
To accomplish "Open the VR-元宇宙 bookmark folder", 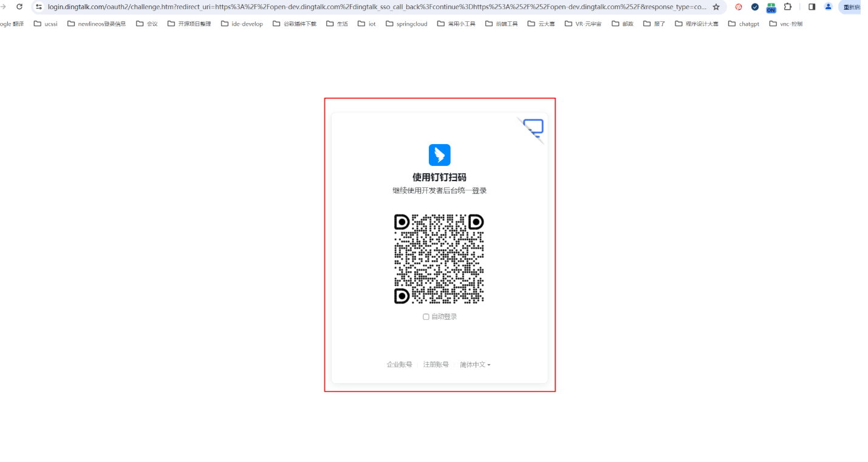I will pos(583,24).
